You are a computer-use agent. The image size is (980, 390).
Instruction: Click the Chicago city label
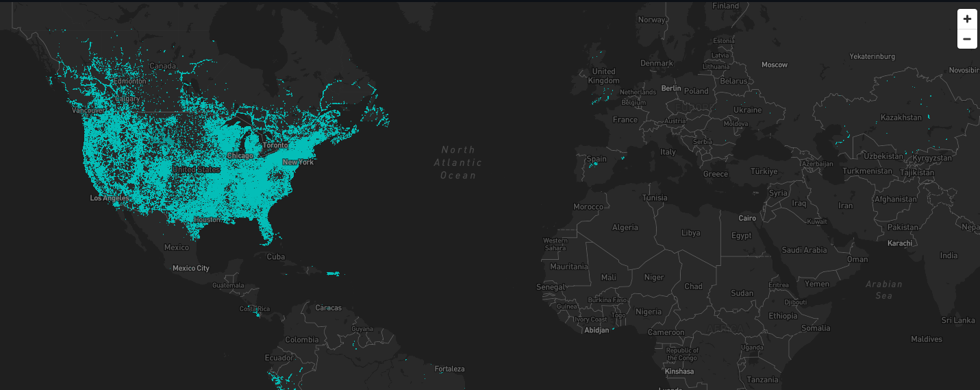click(240, 156)
